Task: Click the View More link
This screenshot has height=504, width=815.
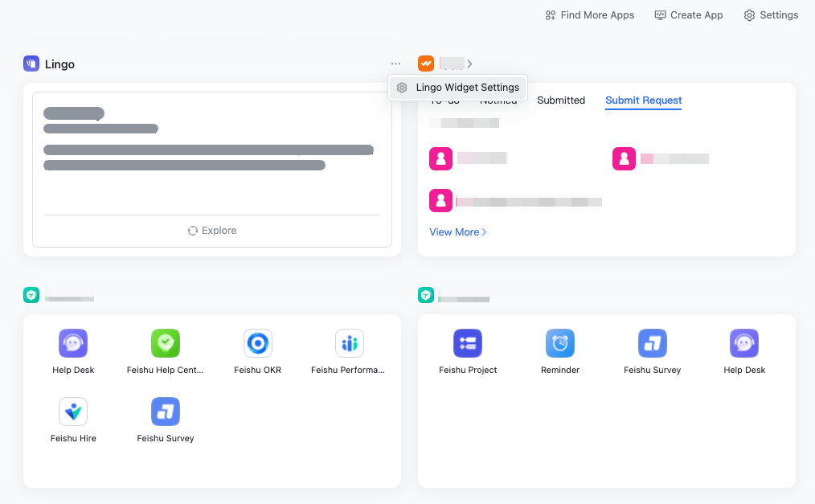Action: pyautogui.click(x=458, y=232)
